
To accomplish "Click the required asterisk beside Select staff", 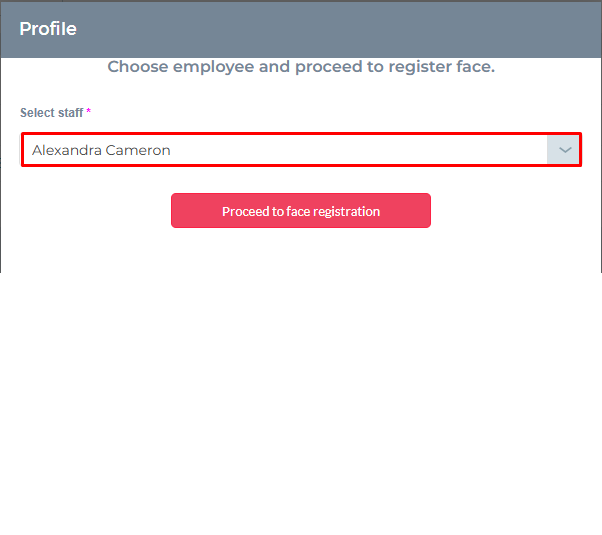I will 88,112.
